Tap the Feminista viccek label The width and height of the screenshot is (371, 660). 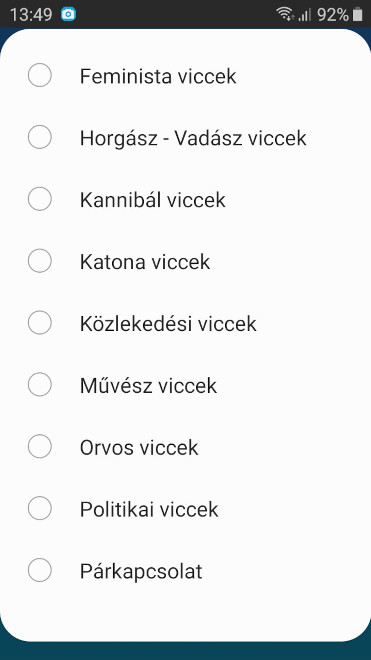tap(158, 76)
